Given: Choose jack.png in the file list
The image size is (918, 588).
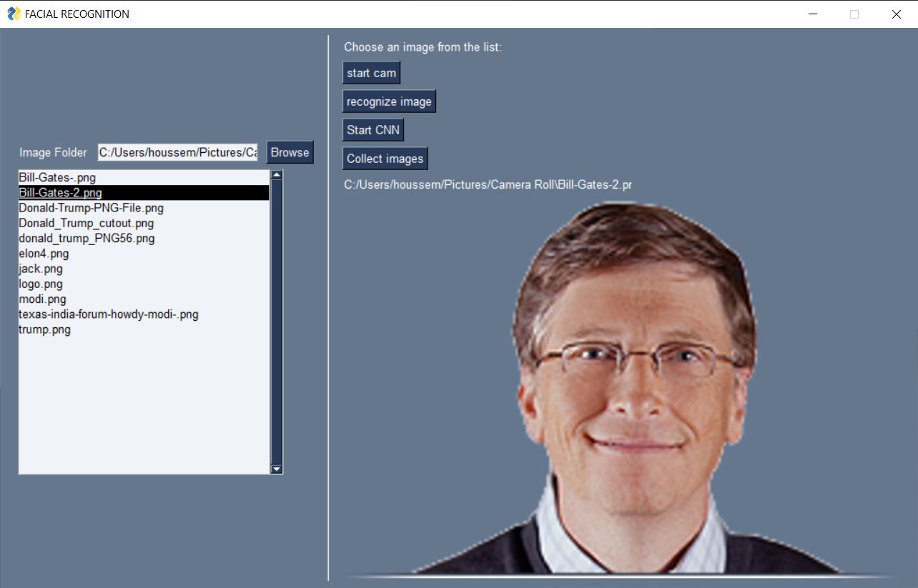Looking at the screenshot, I should pyautogui.click(x=40, y=269).
